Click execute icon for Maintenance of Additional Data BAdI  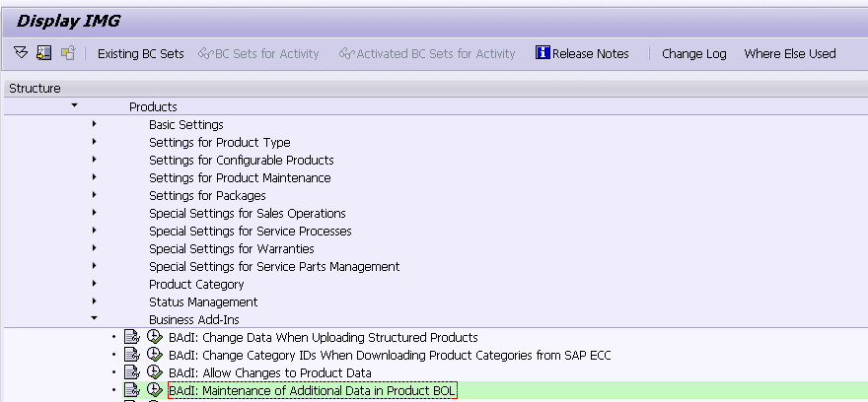pos(154,391)
